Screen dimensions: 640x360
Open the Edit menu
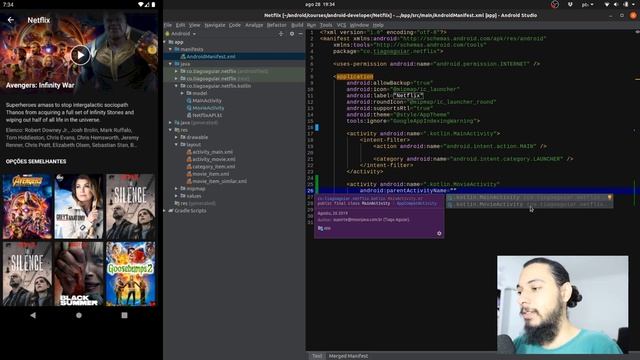tap(180, 25)
